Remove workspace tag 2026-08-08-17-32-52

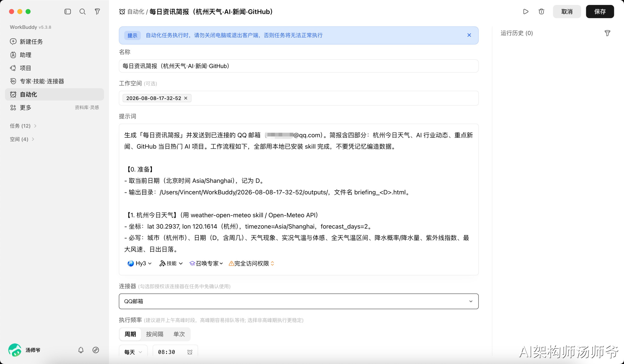point(186,98)
